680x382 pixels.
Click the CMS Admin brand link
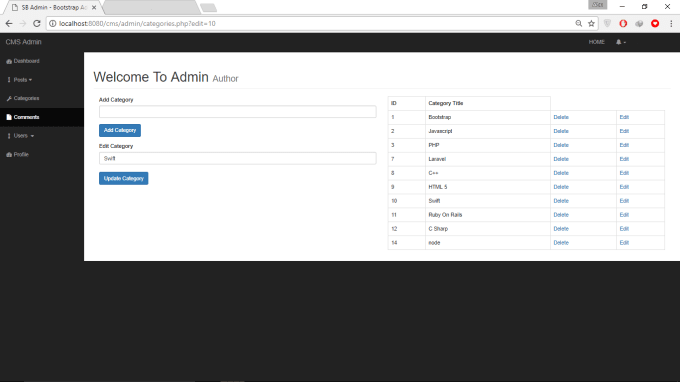pos(23,42)
